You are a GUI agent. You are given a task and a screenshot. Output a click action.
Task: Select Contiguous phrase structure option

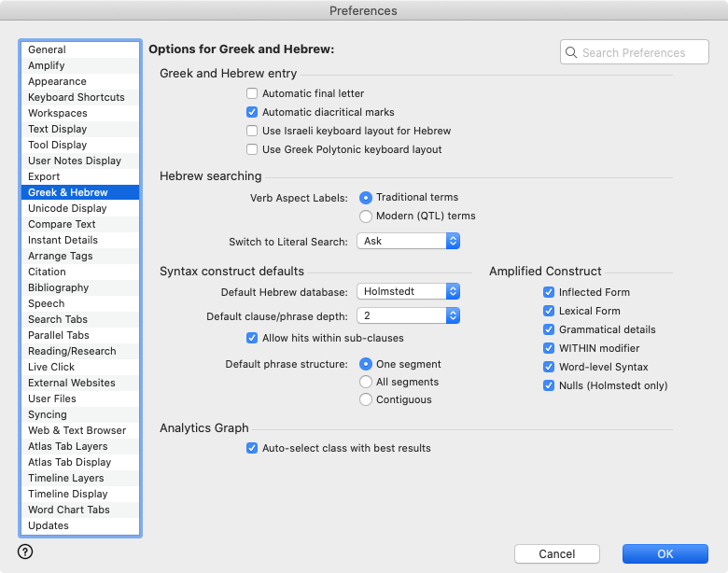pyautogui.click(x=366, y=400)
